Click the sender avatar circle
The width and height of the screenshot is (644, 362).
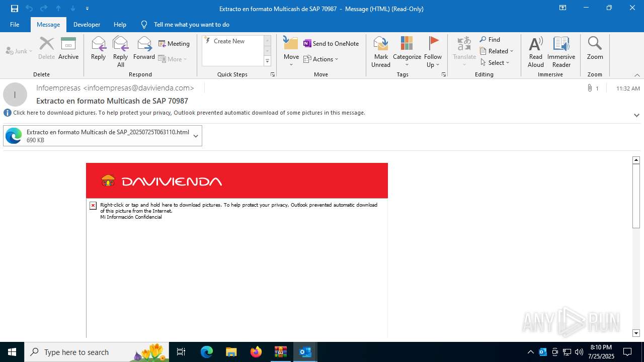(15, 95)
